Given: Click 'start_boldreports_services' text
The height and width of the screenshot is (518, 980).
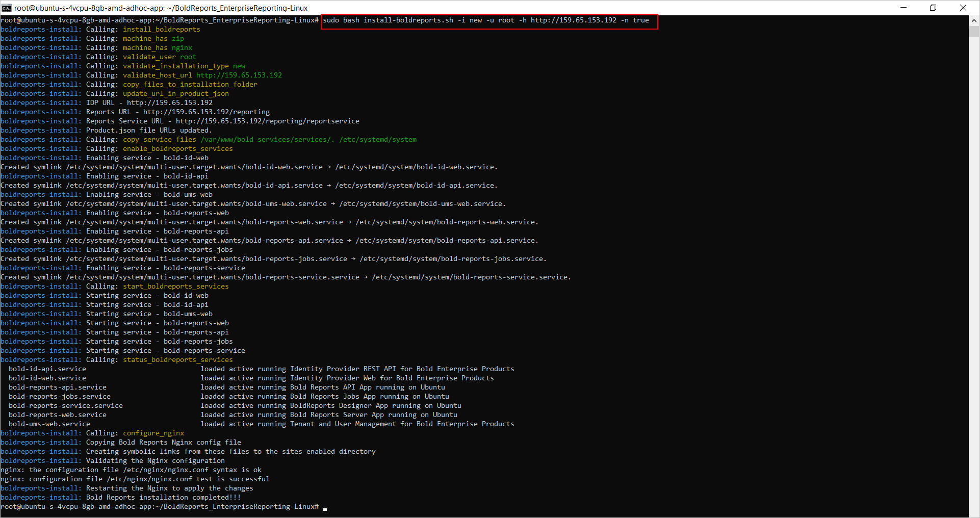Looking at the screenshot, I should pos(176,287).
